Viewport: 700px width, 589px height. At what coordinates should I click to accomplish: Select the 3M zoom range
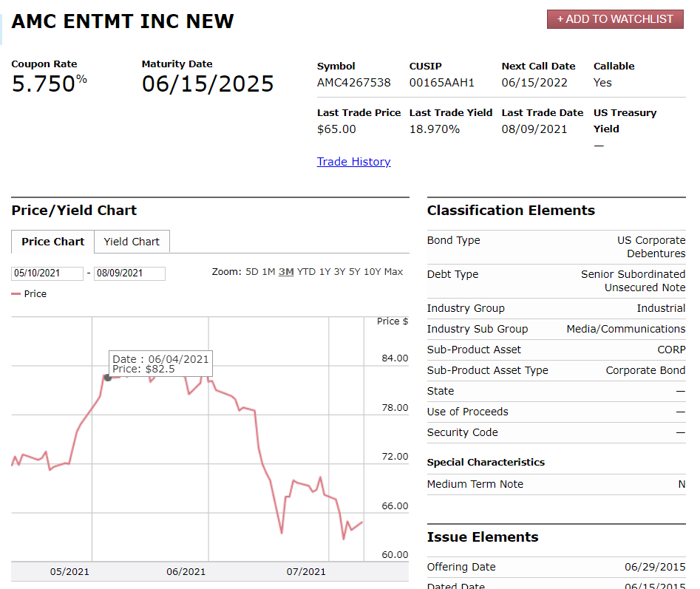tap(286, 272)
